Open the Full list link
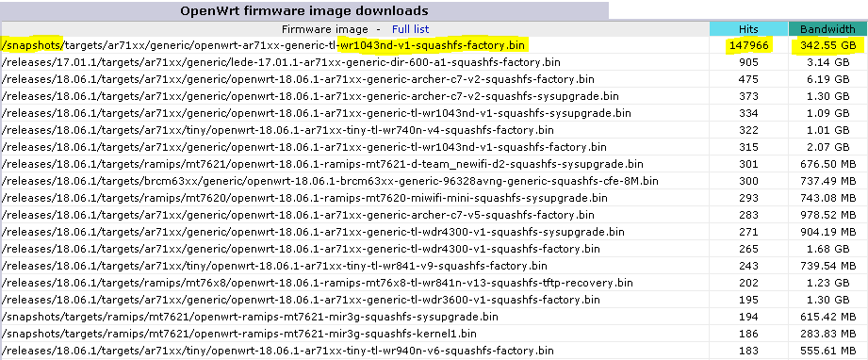The width and height of the screenshot is (868, 360). coord(410,29)
